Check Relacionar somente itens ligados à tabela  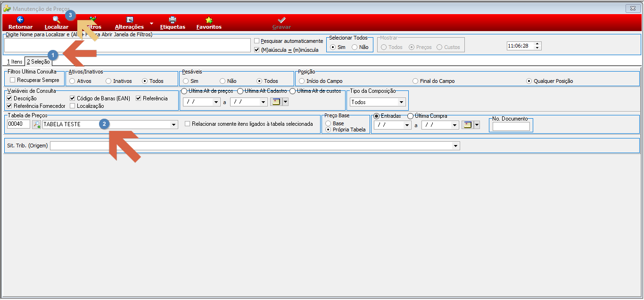(188, 124)
